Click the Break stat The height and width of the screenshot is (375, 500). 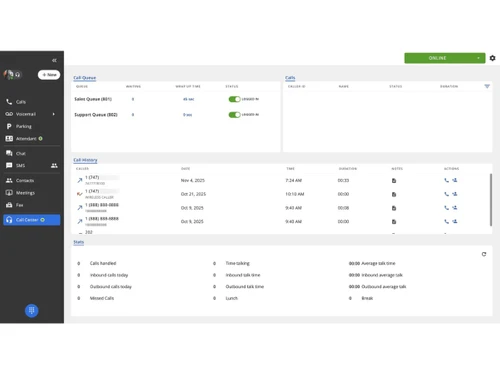click(367, 298)
